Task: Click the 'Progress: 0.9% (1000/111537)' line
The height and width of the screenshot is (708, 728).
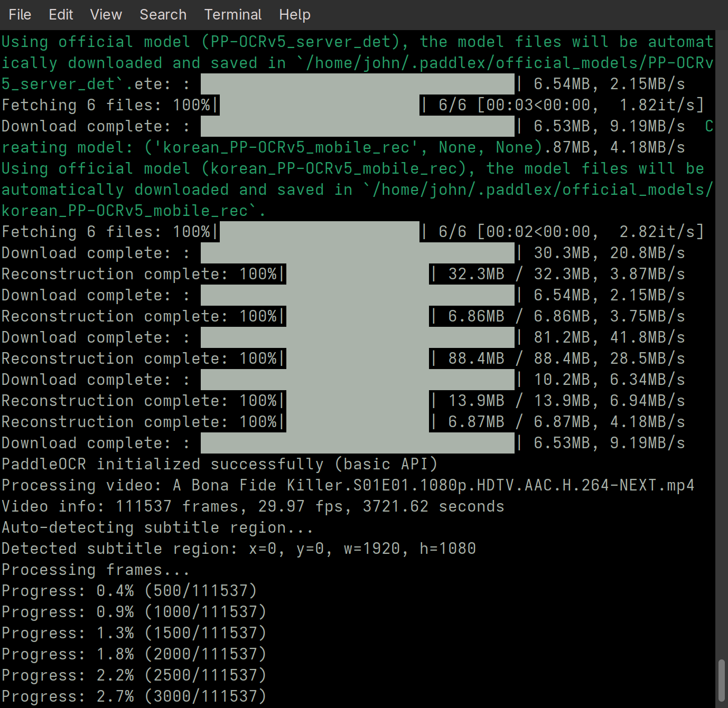Action: point(134,612)
